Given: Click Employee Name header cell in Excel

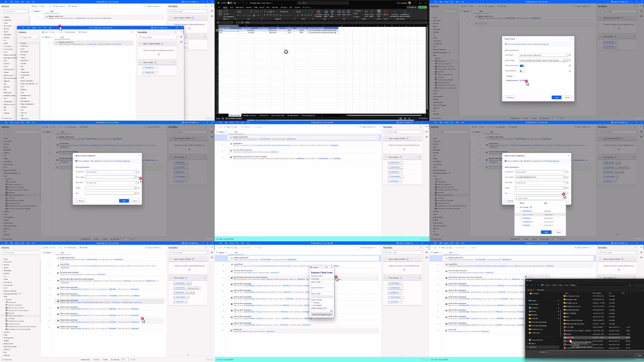Looking at the screenshot, I should (x=228, y=28).
